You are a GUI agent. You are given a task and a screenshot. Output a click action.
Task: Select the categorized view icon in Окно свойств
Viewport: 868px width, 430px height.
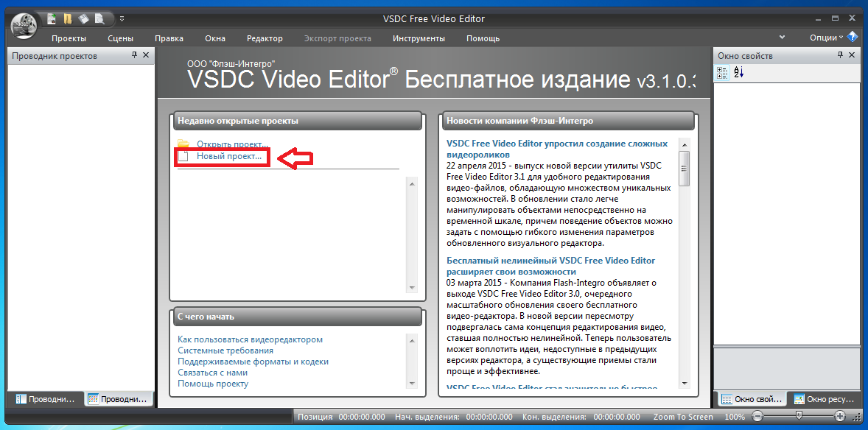[723, 71]
